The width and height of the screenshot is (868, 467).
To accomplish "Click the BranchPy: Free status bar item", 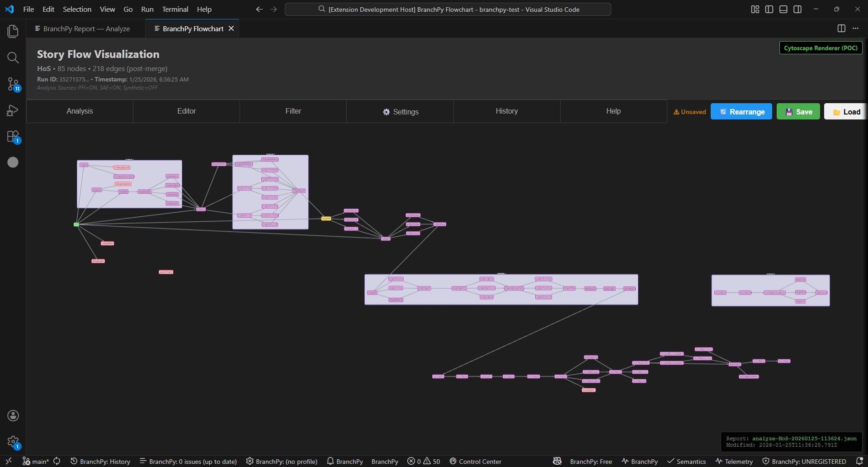I will coord(591,461).
